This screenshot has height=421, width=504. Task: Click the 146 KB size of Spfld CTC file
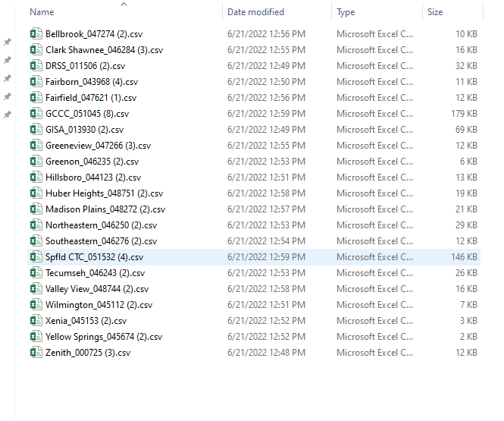[464, 256]
